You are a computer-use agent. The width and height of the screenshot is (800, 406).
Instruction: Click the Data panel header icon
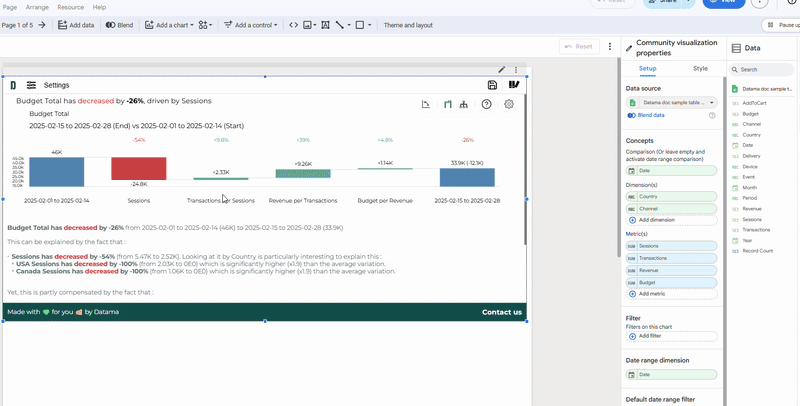(736, 48)
